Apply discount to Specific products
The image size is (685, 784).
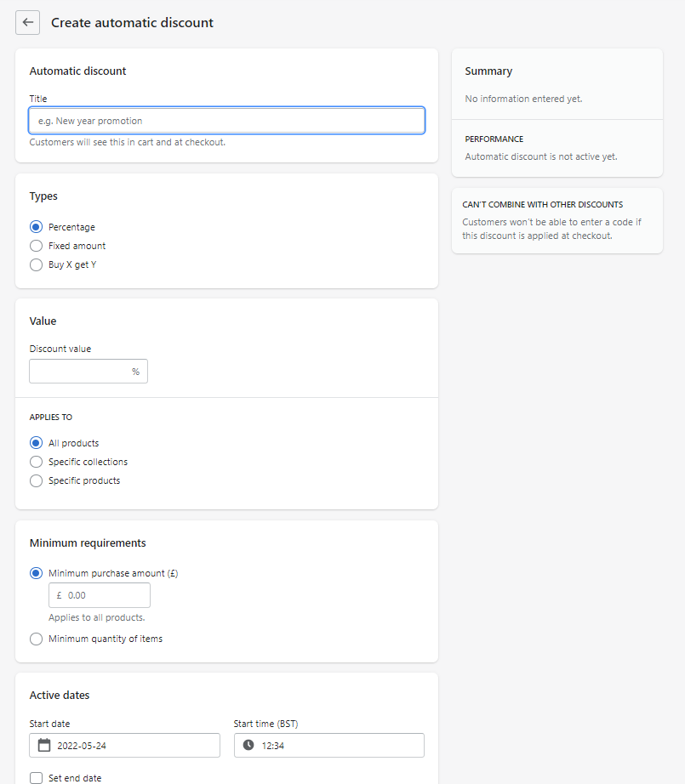click(x=36, y=480)
